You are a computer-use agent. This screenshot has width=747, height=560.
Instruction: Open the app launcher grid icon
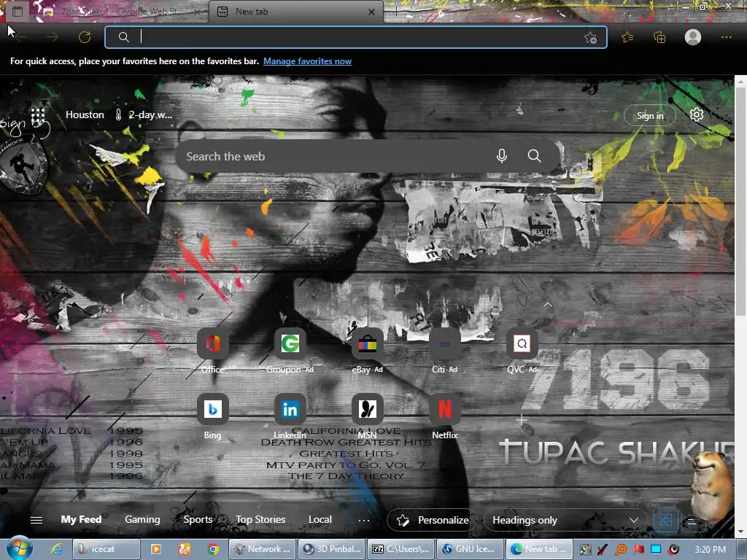(38, 114)
